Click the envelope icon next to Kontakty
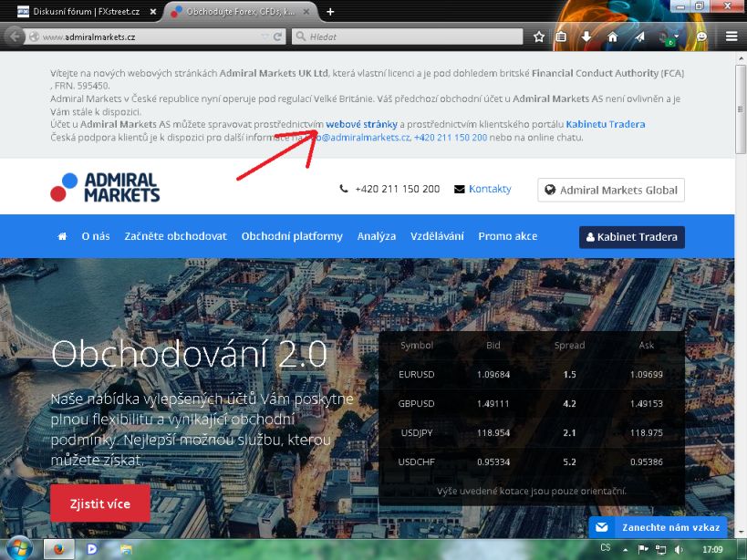The image size is (747, 560). coord(460,190)
